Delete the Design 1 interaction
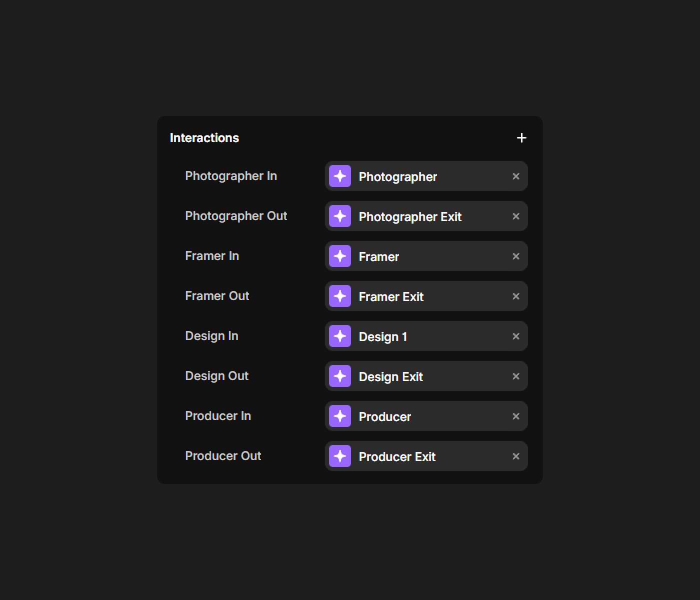Image resolution: width=700 pixels, height=600 pixels. pos(516,336)
